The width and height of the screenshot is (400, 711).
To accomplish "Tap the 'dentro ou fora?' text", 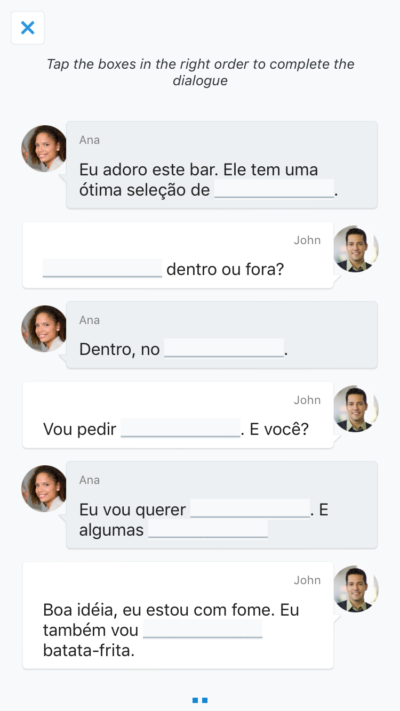I will (x=225, y=269).
